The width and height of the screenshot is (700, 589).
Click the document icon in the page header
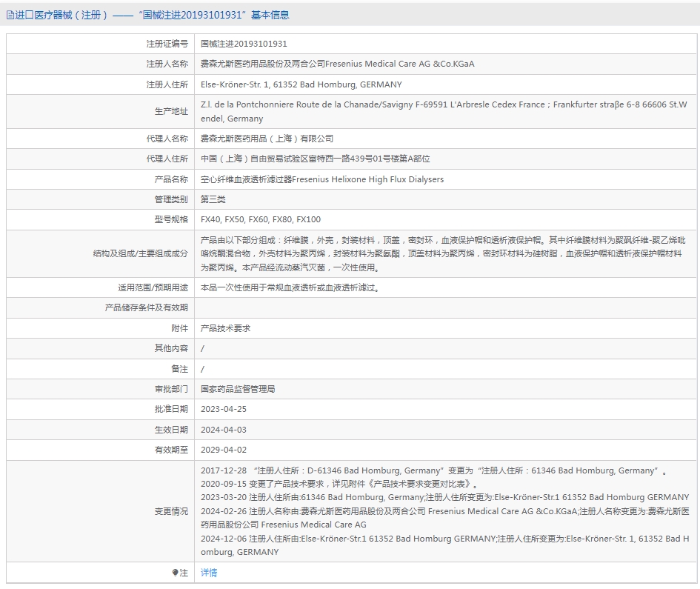10,15
